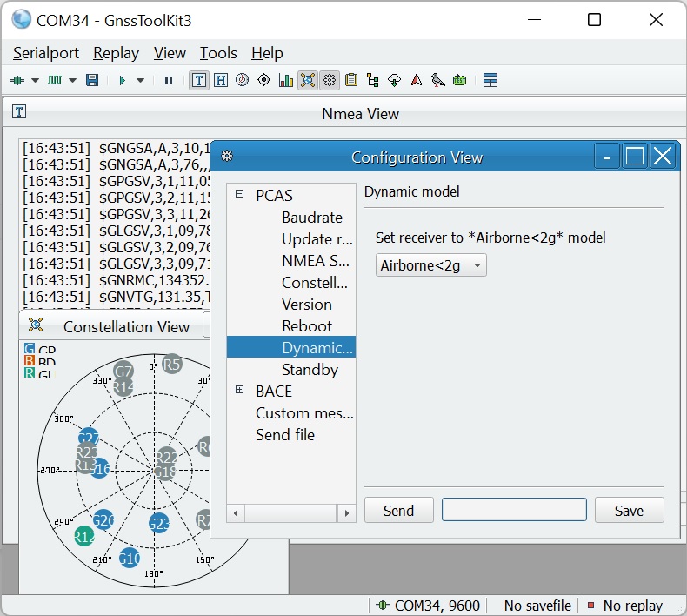
Task: Maximize the Configuration View sub-window
Action: coord(635,156)
